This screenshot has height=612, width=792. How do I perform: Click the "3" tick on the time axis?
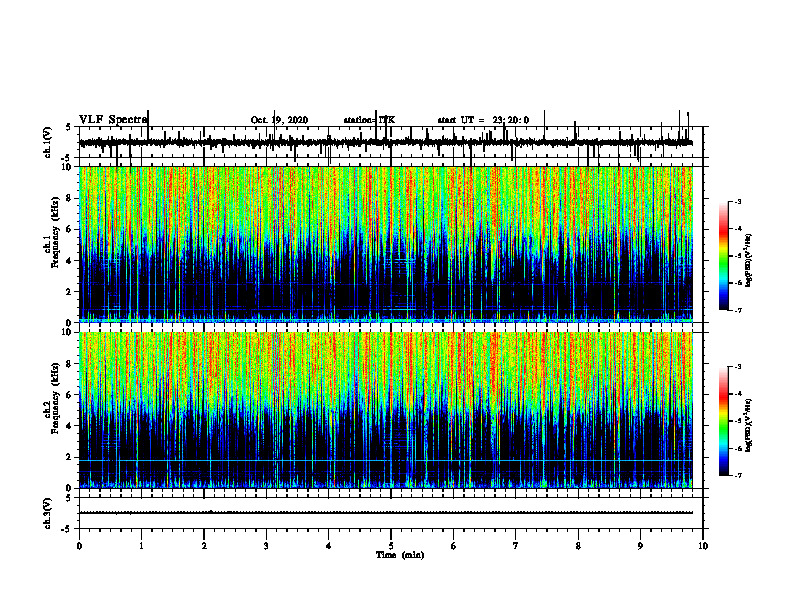266,546
